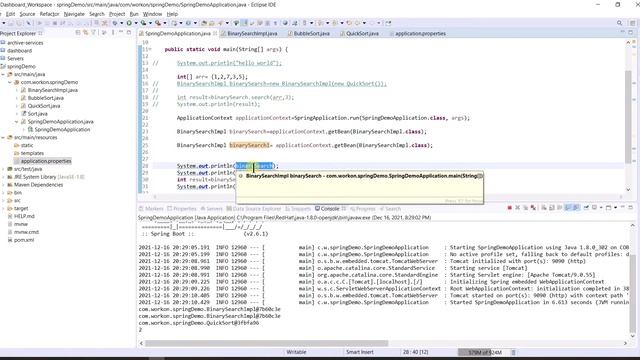The height and width of the screenshot is (360, 640).
Task: Launch Debug from the main toolbar
Action: coord(115,23)
